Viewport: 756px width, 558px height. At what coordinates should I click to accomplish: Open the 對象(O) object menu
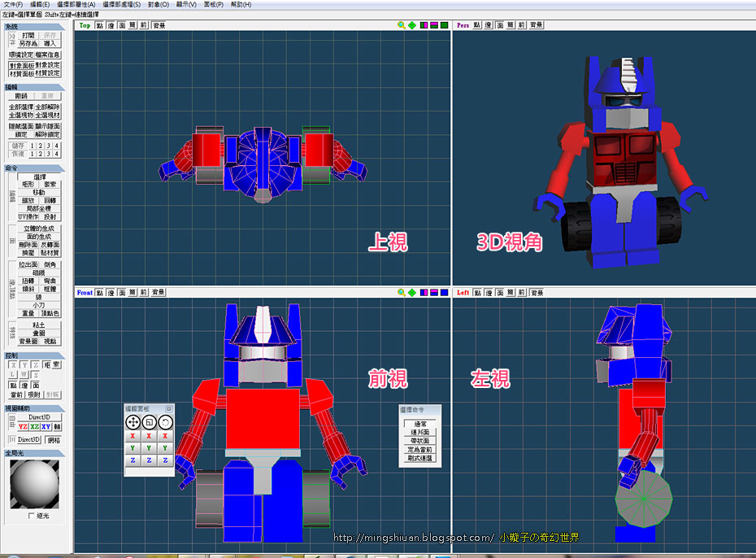(159, 4)
